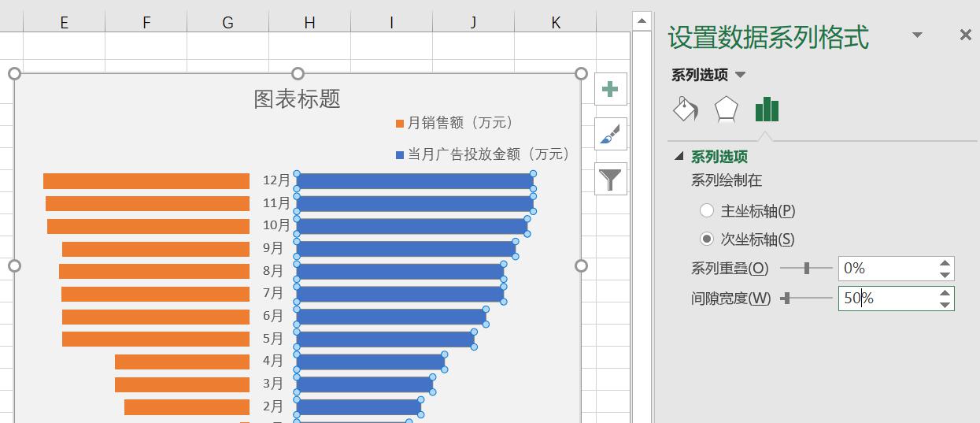980x423 pixels.
Task: Increase the 系列重叠 value with up arrow
Action: (945, 263)
